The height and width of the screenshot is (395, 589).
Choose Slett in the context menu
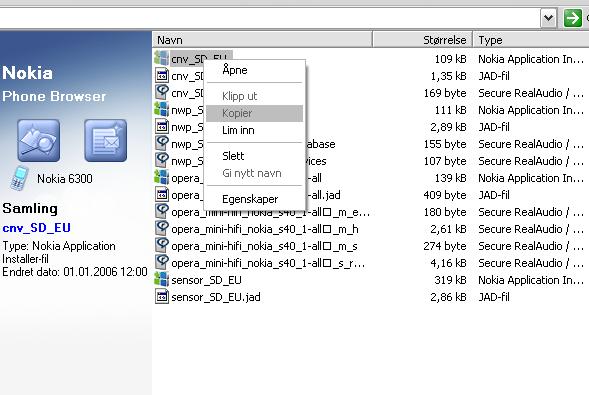point(255,156)
